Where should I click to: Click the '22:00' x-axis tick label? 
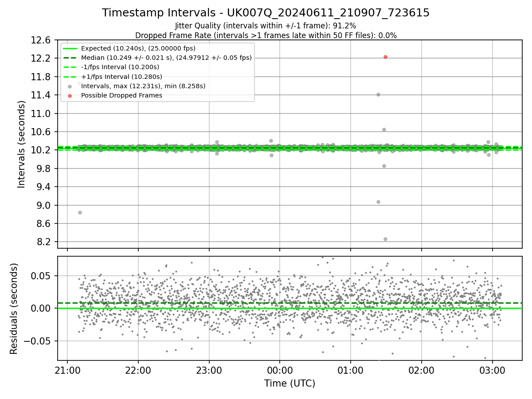coord(138,370)
